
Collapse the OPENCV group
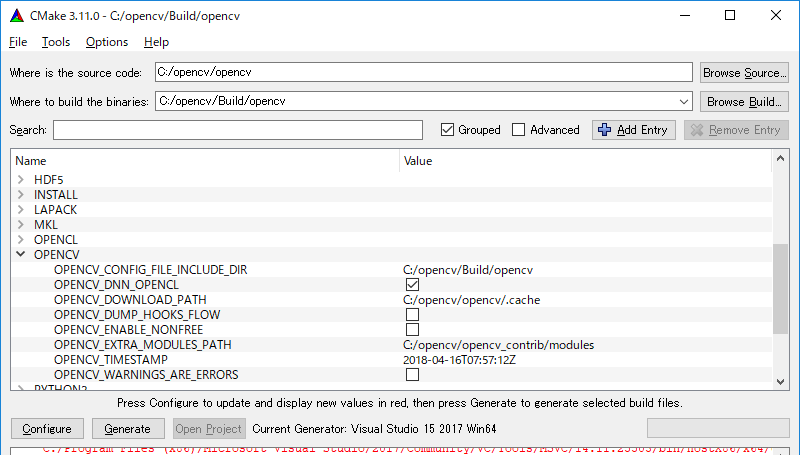click(x=21, y=255)
